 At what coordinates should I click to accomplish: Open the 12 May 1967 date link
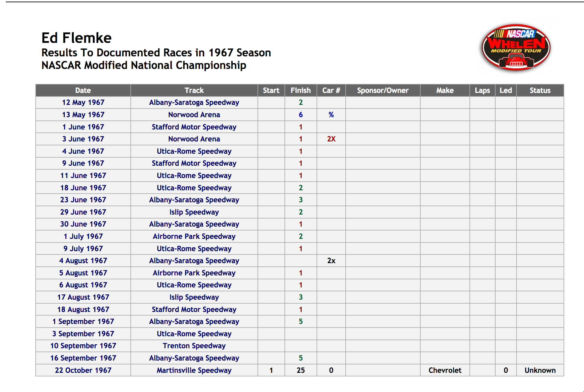point(83,102)
